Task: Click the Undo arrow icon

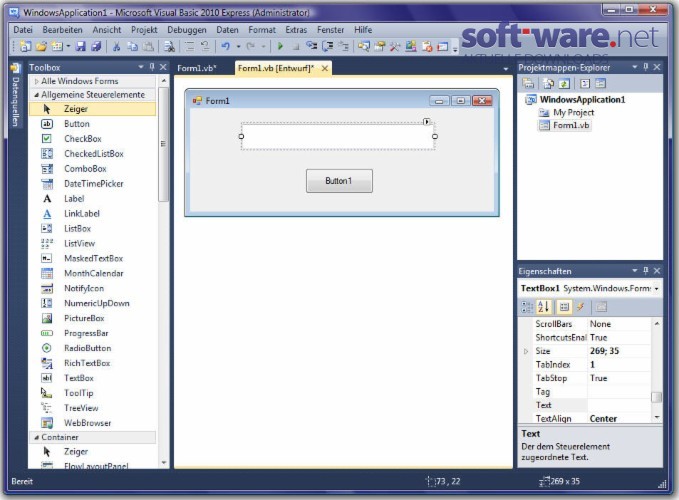Action: coord(225,46)
